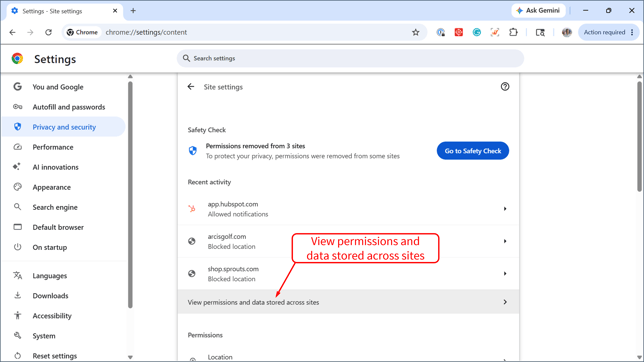Return to previous page via Site settings back arrow
The image size is (644, 362).
coord(191,87)
